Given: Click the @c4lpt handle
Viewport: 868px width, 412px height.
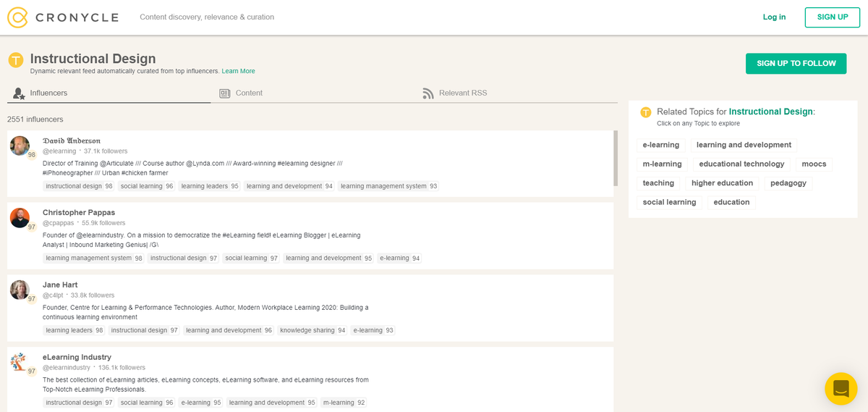Looking at the screenshot, I should coord(54,295).
